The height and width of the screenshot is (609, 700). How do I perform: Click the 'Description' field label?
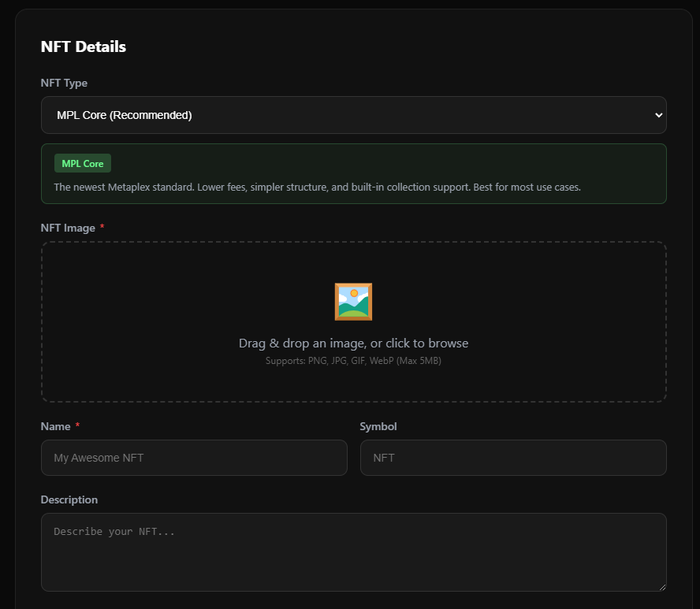[x=69, y=499]
